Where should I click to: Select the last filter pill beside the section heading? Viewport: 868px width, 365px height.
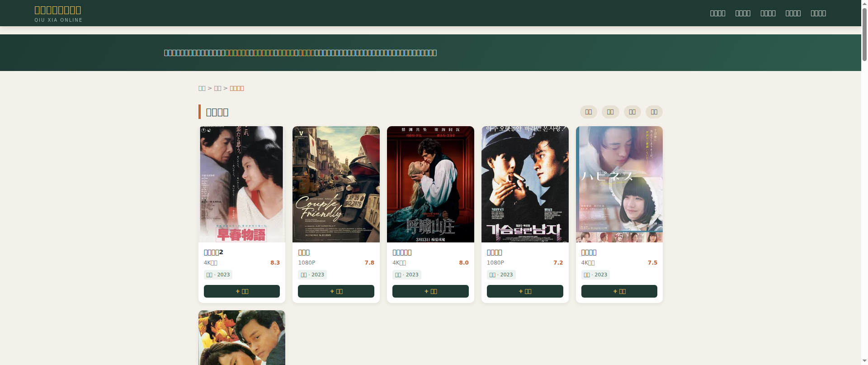click(654, 112)
